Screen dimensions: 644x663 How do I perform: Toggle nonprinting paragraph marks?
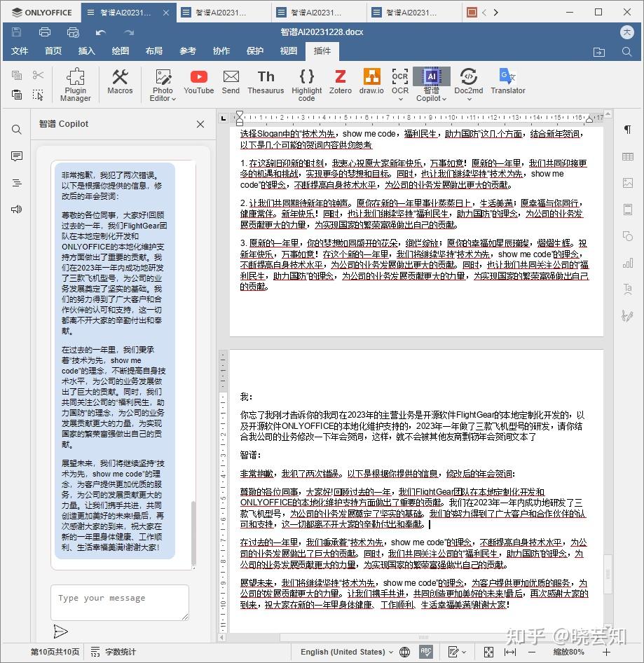click(x=628, y=130)
